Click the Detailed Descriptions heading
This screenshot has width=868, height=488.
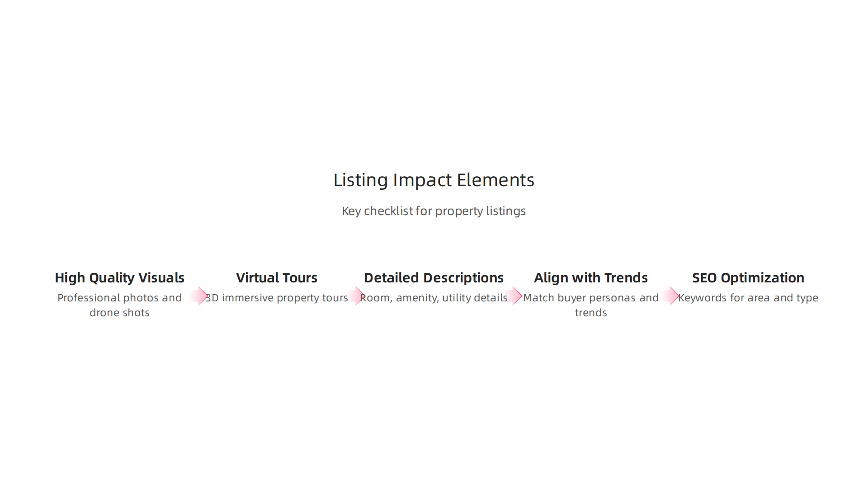(434, 278)
